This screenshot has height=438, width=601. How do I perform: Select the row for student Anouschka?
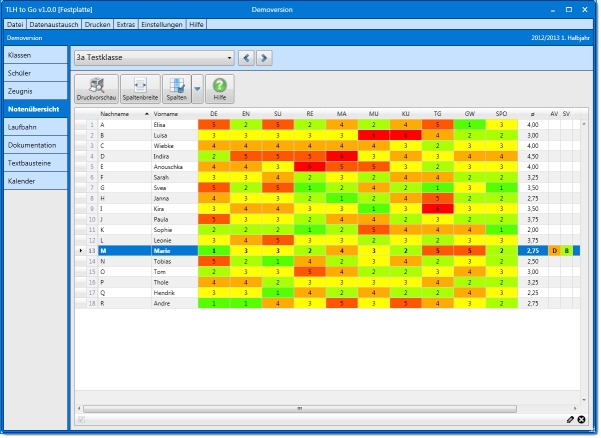pyautogui.click(x=170, y=166)
